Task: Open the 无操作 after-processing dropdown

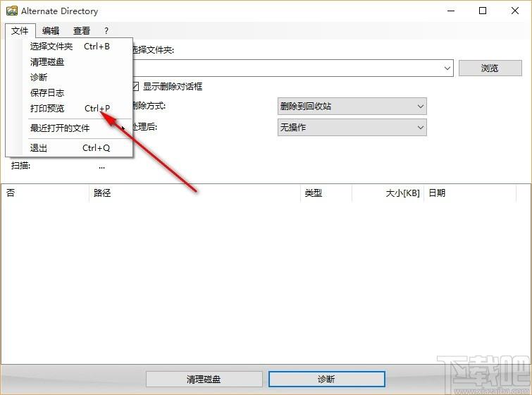Action: pyautogui.click(x=352, y=128)
